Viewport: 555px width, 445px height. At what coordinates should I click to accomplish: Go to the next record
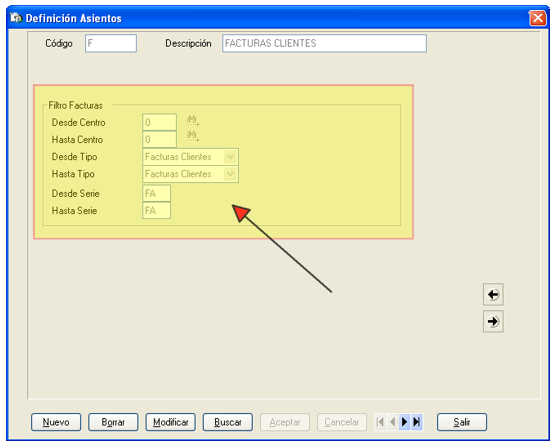[404, 422]
